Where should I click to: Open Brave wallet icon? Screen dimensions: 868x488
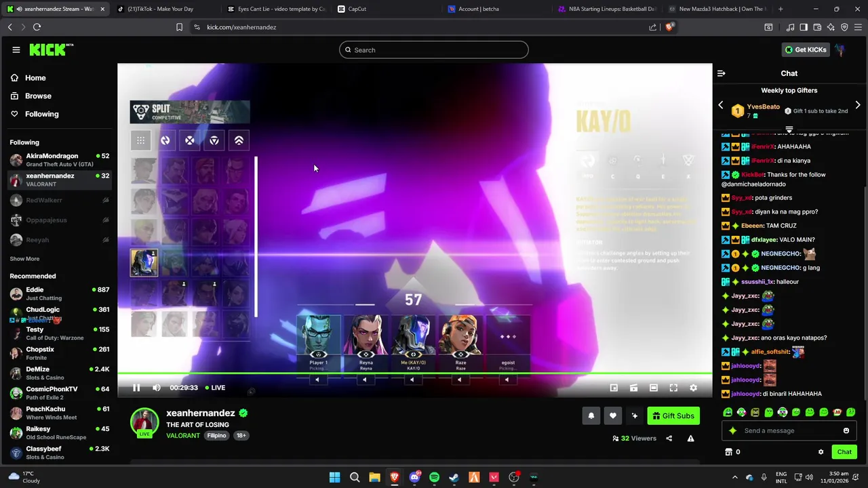point(817,27)
